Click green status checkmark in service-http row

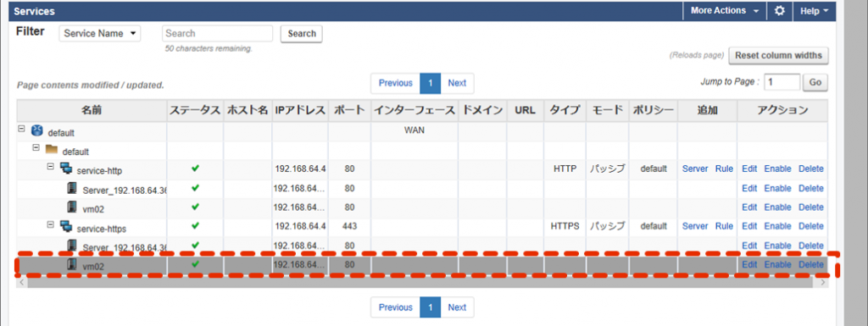195,169
